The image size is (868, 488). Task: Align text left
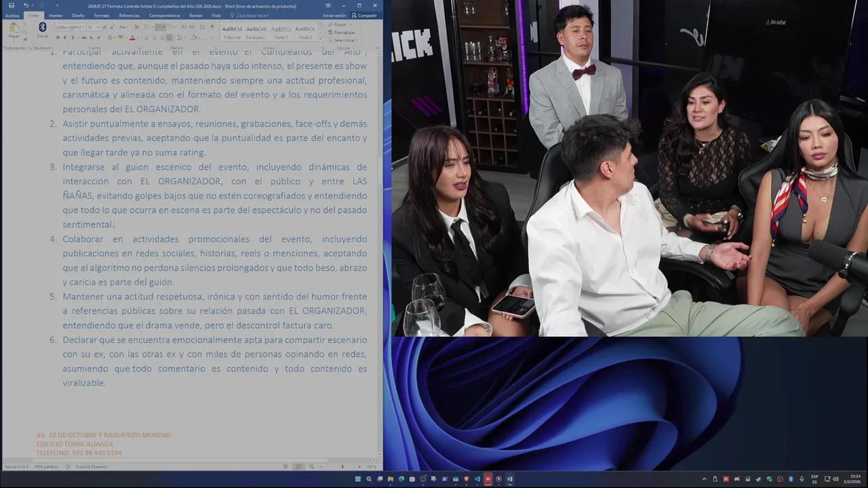pos(146,37)
